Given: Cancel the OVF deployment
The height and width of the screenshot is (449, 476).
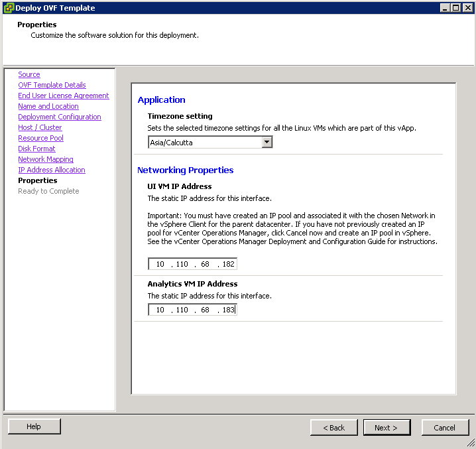Looking at the screenshot, I should pyautogui.click(x=445, y=428).
